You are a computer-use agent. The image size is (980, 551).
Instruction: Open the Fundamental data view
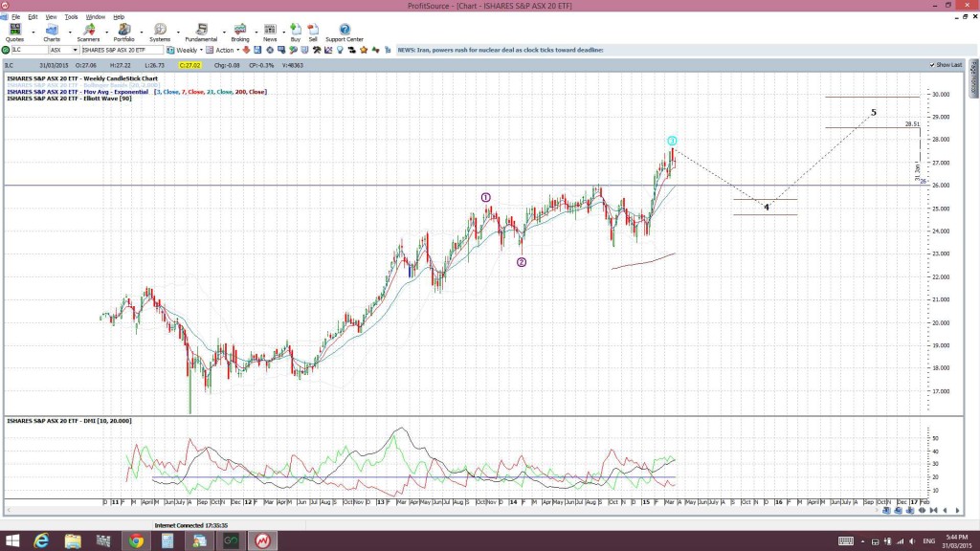201,33
